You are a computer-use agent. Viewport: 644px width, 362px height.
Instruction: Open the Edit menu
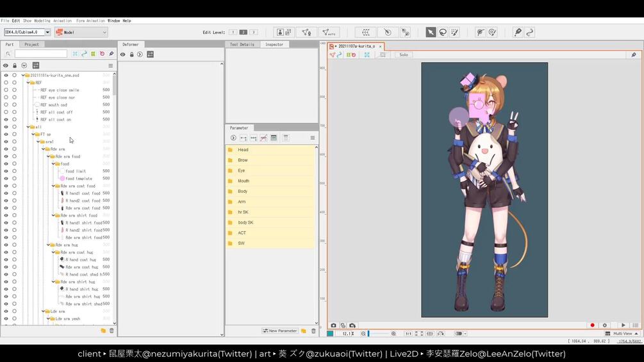pyautogui.click(x=15, y=21)
